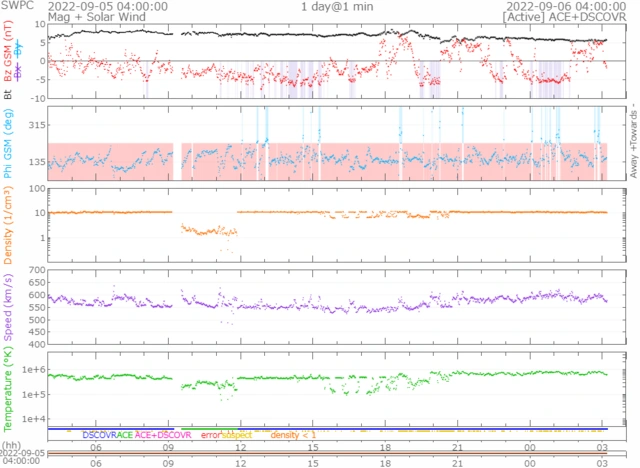Screen dimensions: 640x468
Task: Select the Temperature (°K) axis label
Action: pyautogui.click(x=8, y=387)
